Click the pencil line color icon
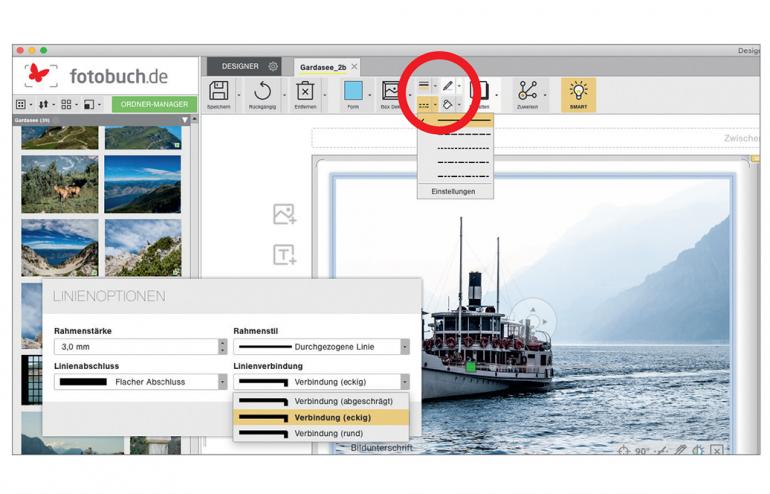 coord(447,86)
